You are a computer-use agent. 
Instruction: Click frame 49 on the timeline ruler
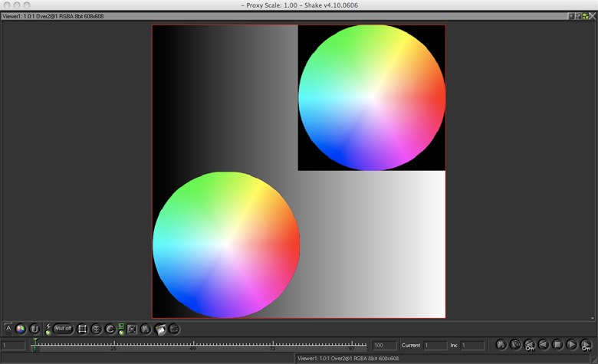coord(192,345)
